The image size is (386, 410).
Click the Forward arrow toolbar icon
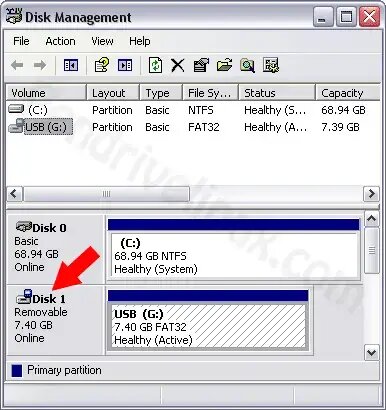40,65
